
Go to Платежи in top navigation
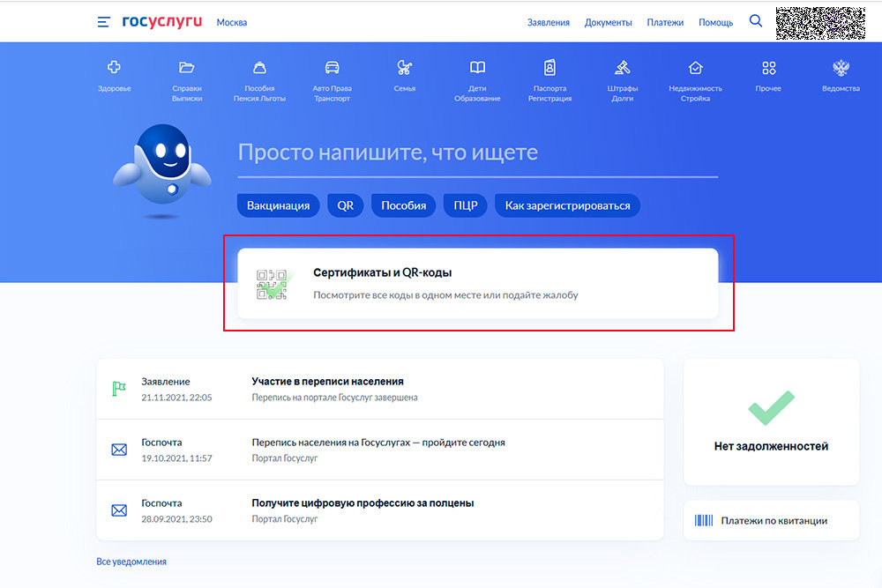click(665, 22)
